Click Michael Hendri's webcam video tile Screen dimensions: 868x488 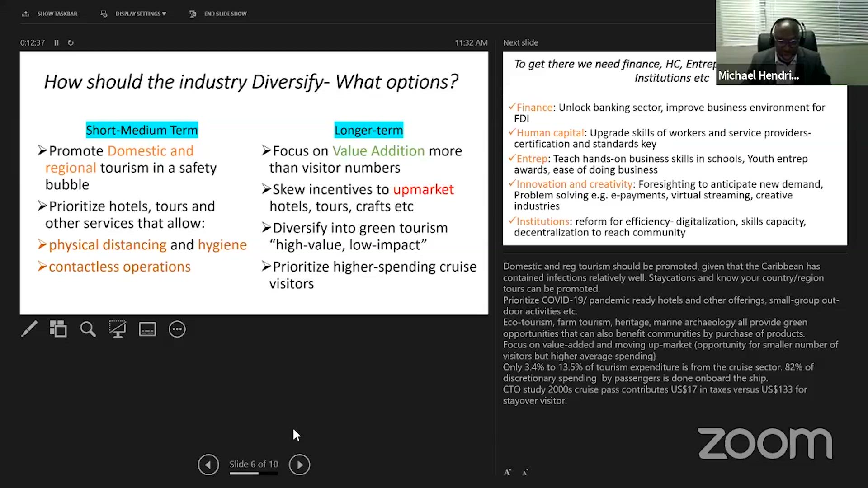pyautogui.click(x=791, y=42)
